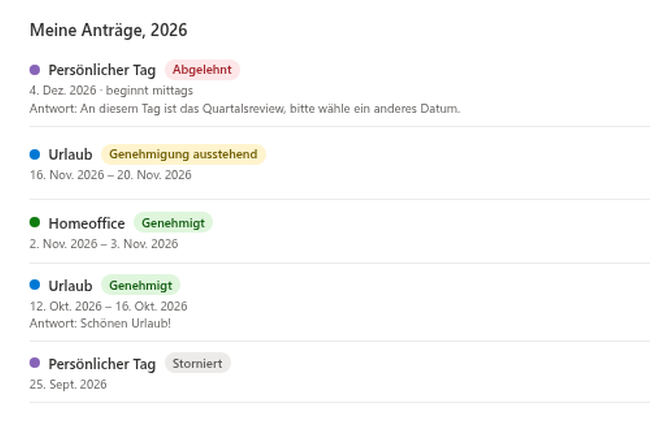Viewport: 660px width, 440px height.
Task: Select the date range 12. Okt. – 16. Okt. 2026
Action: (x=108, y=306)
